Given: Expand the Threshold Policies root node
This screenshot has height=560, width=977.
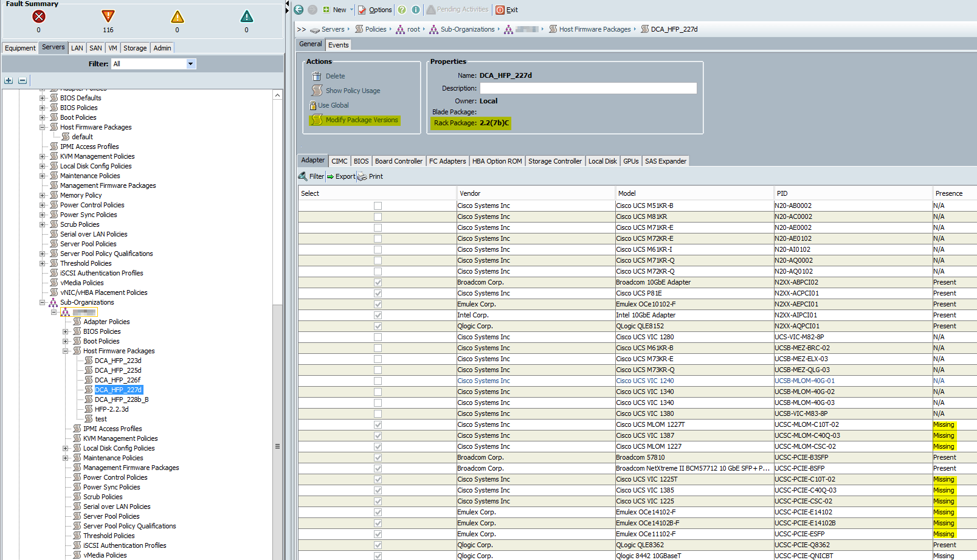Looking at the screenshot, I should click(x=43, y=263).
